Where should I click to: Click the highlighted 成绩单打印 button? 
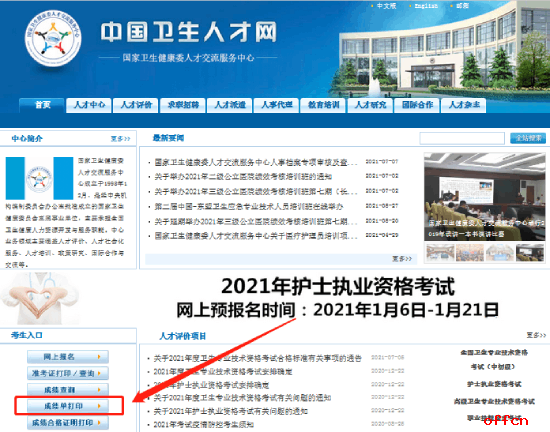[68, 406]
